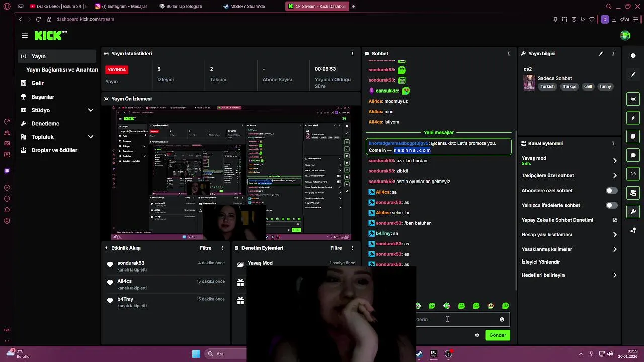Click the three-dots icon at rail bottom
Viewport: 644px width, 362px height.
(x=633, y=230)
